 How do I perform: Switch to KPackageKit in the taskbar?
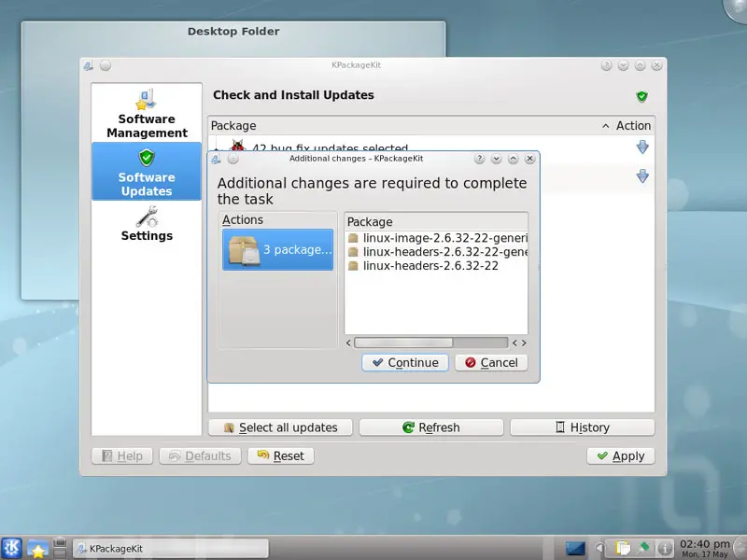[x=170, y=549]
